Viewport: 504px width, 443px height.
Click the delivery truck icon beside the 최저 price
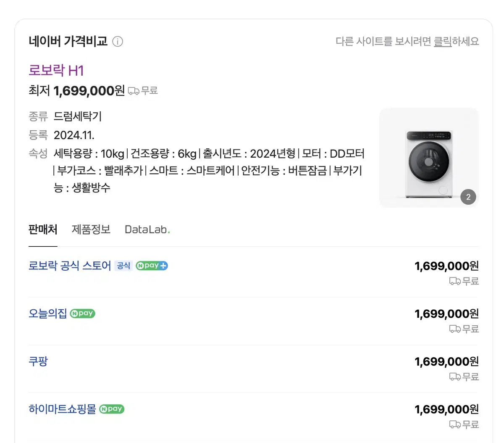pyautogui.click(x=134, y=91)
